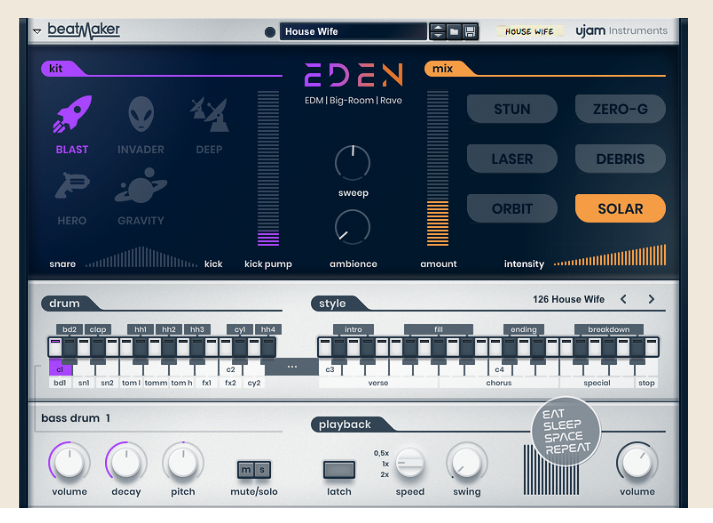The height and width of the screenshot is (523, 713).
Task: Click the kit section tab
Action: [x=61, y=69]
